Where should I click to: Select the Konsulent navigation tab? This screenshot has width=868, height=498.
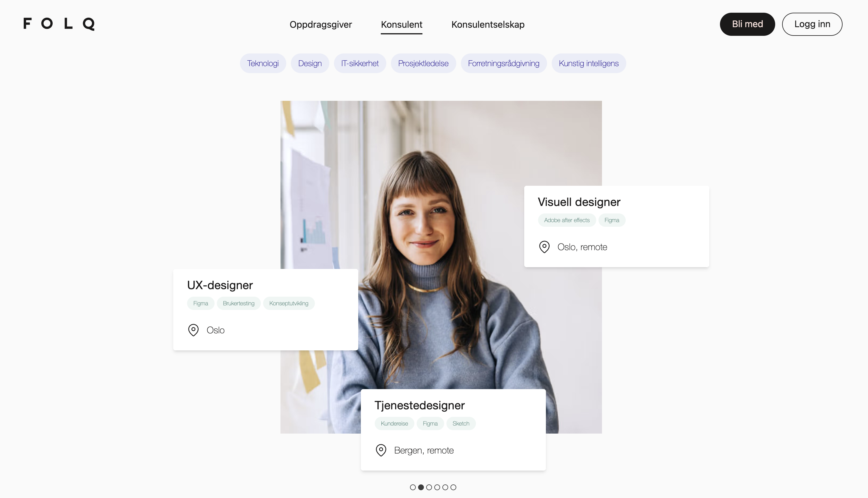click(402, 25)
